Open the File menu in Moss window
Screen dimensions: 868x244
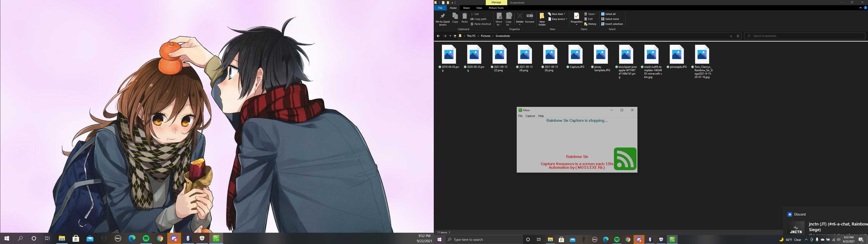tap(520, 116)
